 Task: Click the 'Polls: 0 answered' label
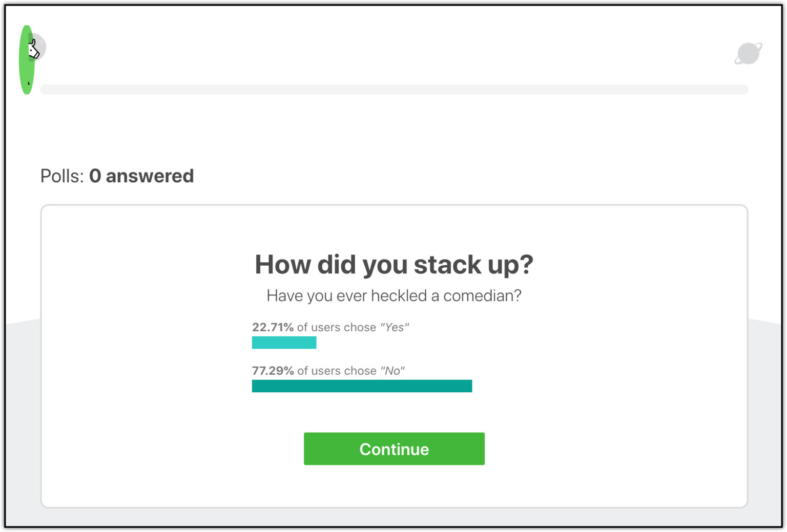pyautogui.click(x=117, y=176)
